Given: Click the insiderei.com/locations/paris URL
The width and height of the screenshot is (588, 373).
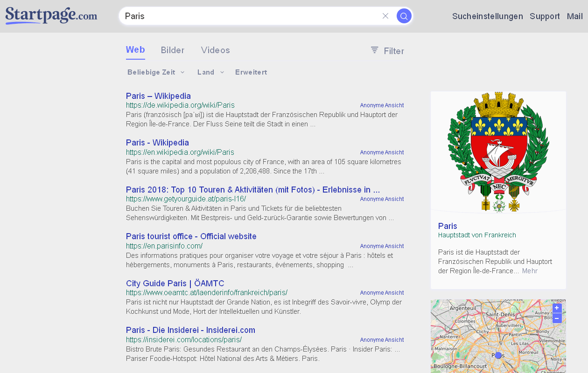Looking at the screenshot, I should point(184,340).
